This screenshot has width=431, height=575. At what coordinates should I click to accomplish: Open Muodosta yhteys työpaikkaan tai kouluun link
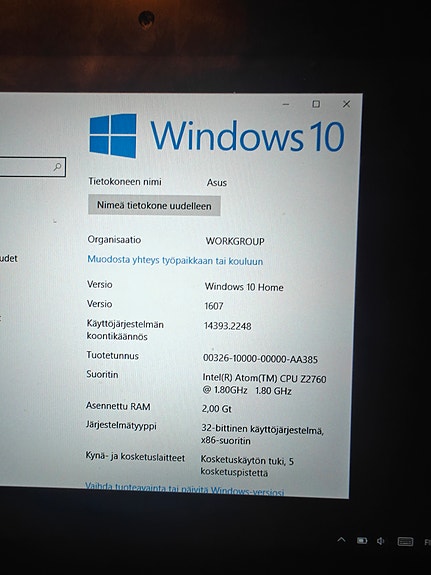click(175, 260)
